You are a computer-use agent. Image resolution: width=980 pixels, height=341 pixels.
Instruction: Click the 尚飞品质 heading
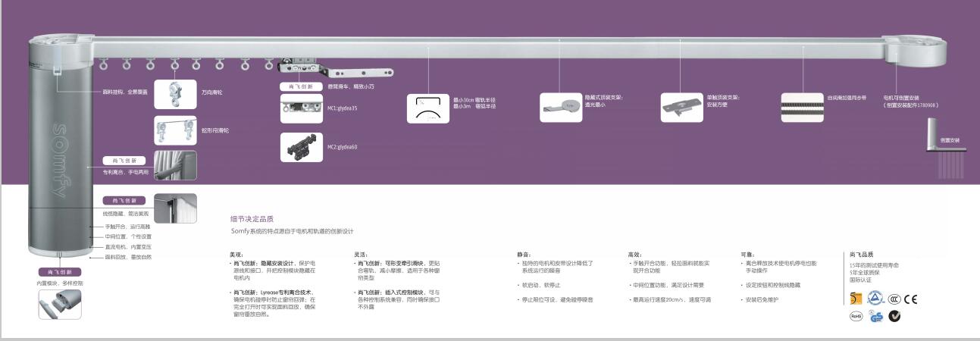tap(861, 255)
